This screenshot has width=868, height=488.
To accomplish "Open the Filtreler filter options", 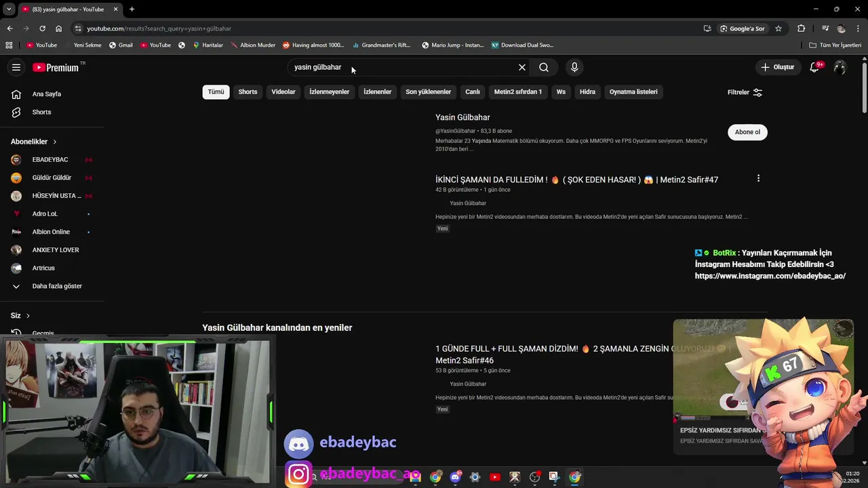I will click(x=745, y=92).
